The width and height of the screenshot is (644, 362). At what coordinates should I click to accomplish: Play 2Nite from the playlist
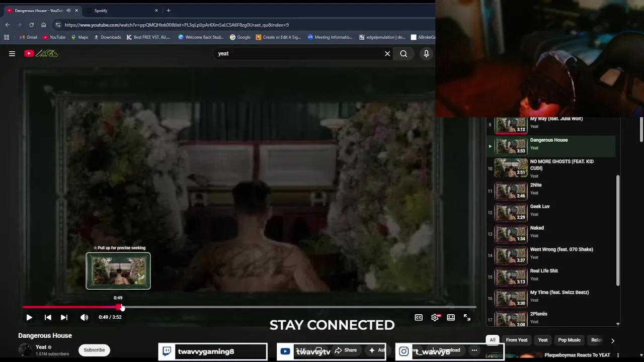pos(551,190)
